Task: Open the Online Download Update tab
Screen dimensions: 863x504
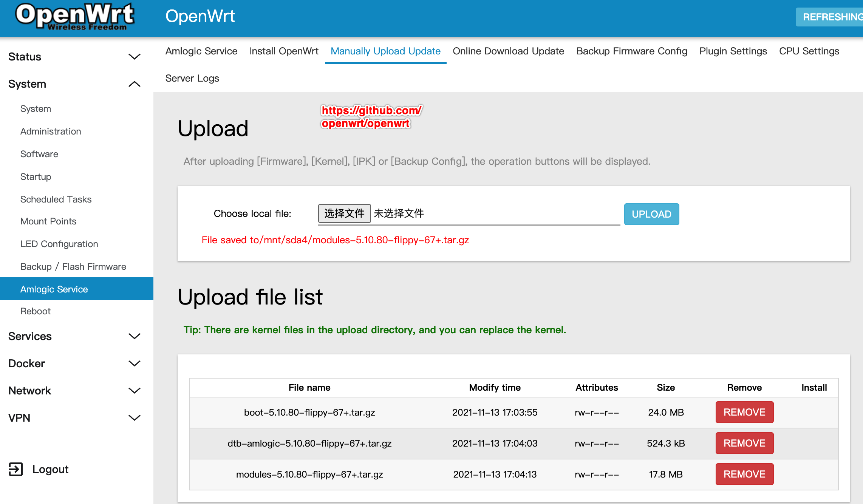Action: click(508, 51)
